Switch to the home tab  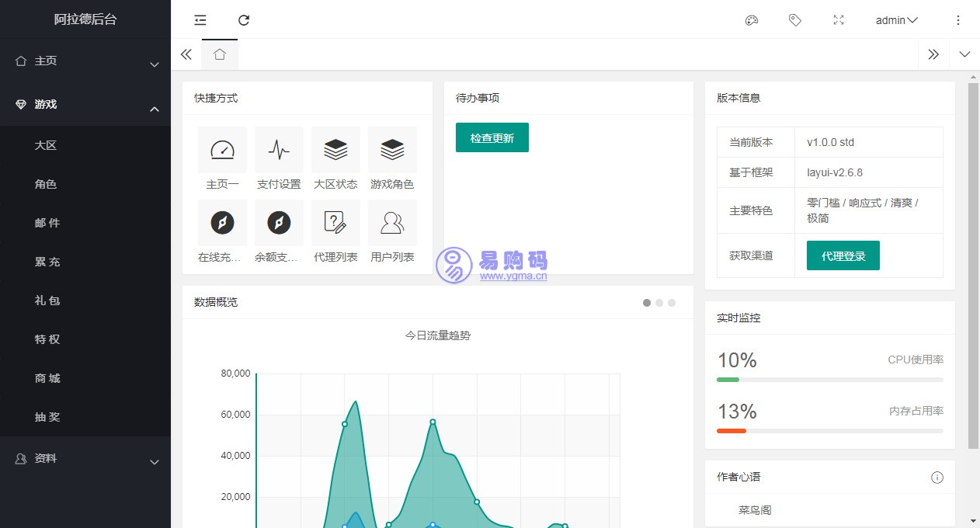[x=220, y=54]
